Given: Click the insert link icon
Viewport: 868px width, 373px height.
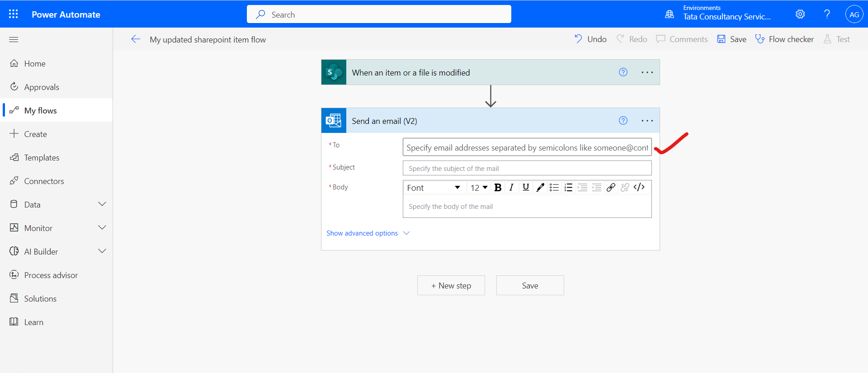Looking at the screenshot, I should pyautogui.click(x=611, y=188).
